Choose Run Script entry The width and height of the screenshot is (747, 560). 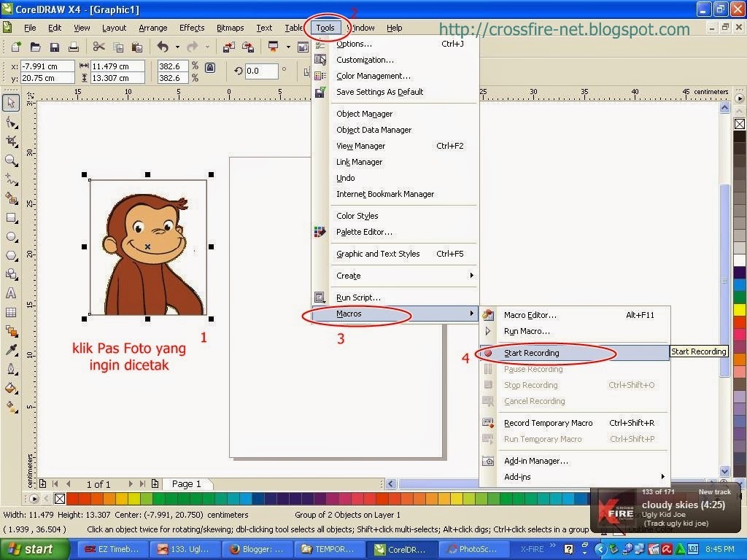click(x=395, y=297)
